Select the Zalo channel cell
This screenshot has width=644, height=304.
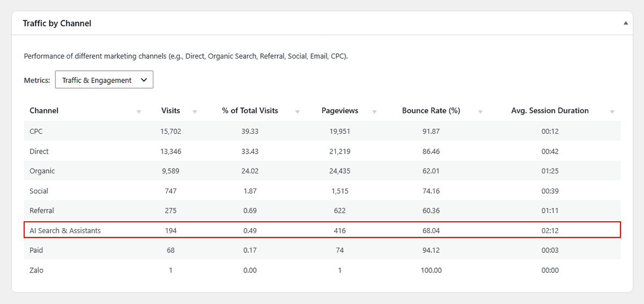pyautogui.click(x=36, y=270)
